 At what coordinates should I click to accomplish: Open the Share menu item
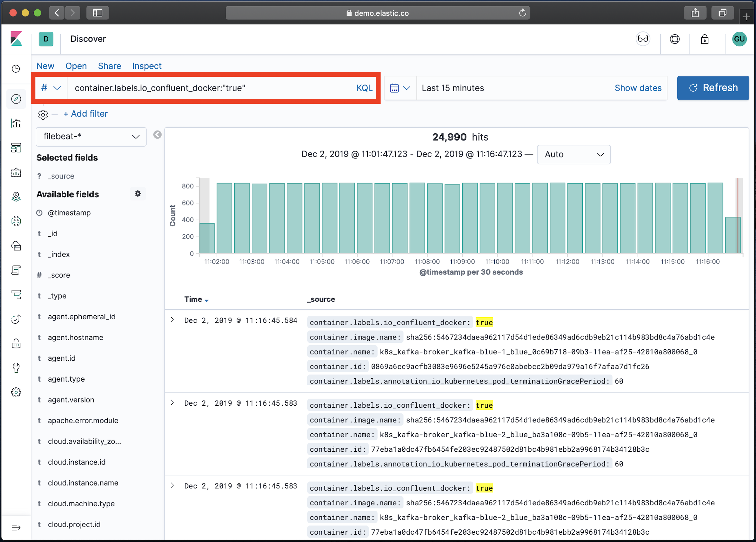[x=109, y=66]
